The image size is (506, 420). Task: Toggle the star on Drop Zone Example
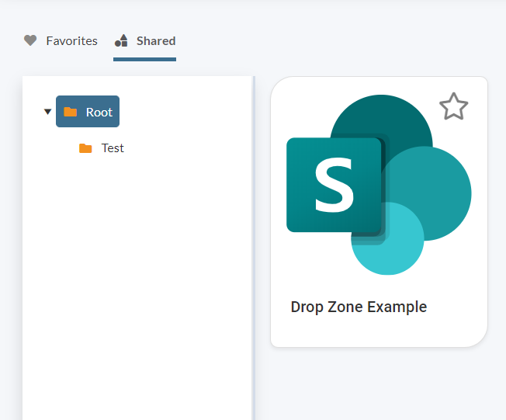453,107
